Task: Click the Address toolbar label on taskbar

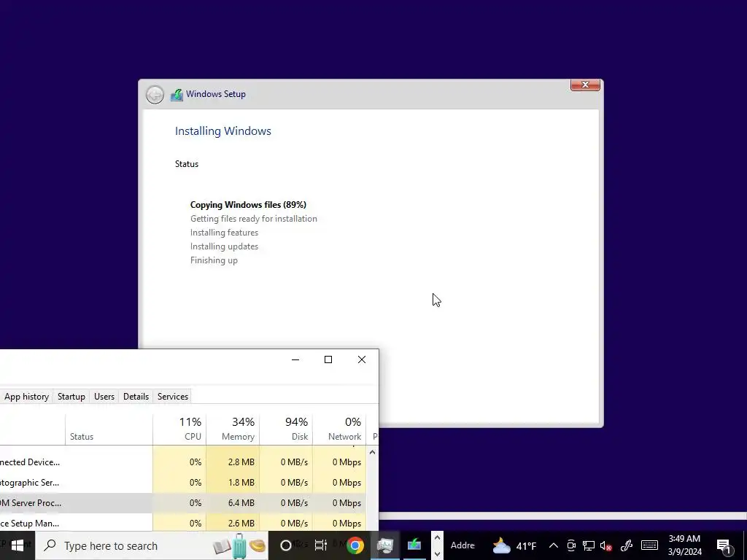Action: point(462,545)
